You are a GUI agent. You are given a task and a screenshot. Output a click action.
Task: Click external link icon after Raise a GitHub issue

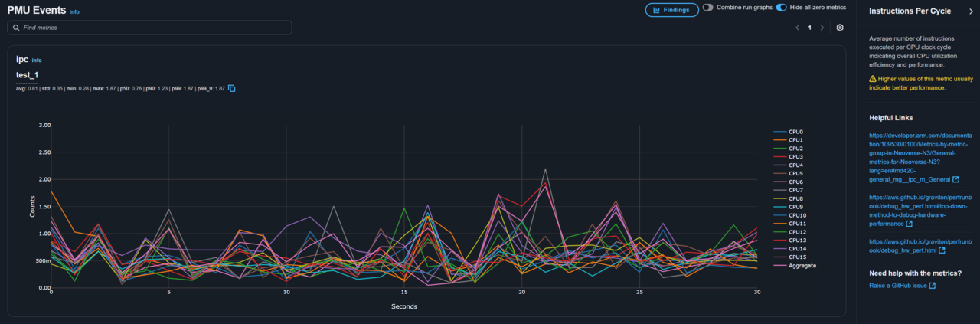point(932,286)
